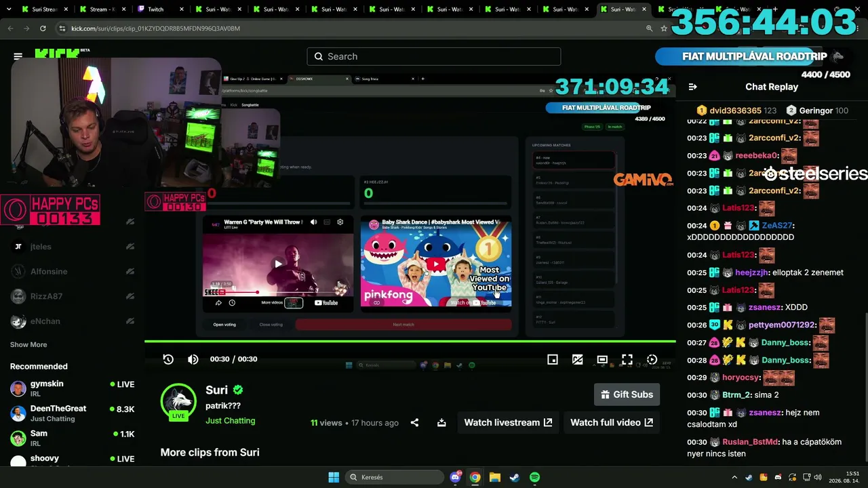Click the clip progress bar

[x=410, y=341]
